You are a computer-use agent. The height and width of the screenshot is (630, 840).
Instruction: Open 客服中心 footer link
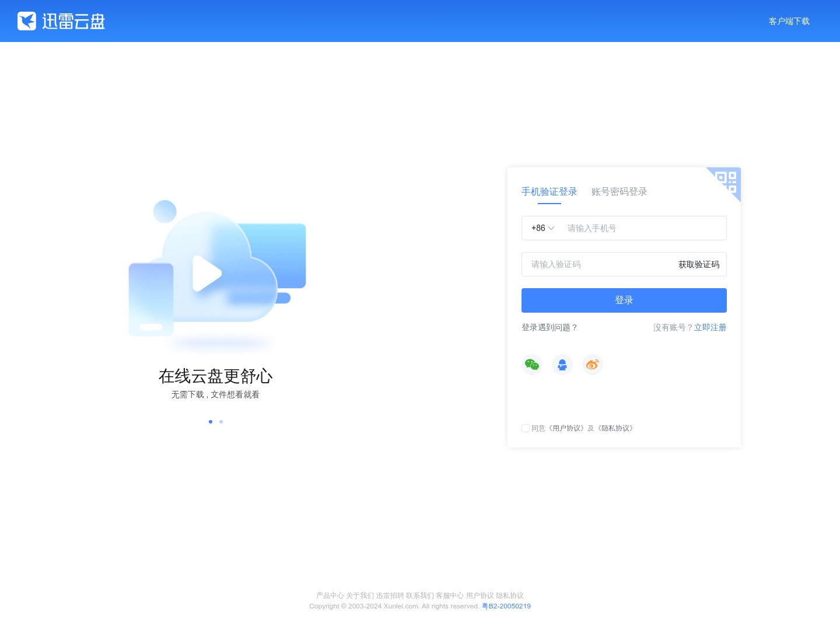(x=450, y=596)
